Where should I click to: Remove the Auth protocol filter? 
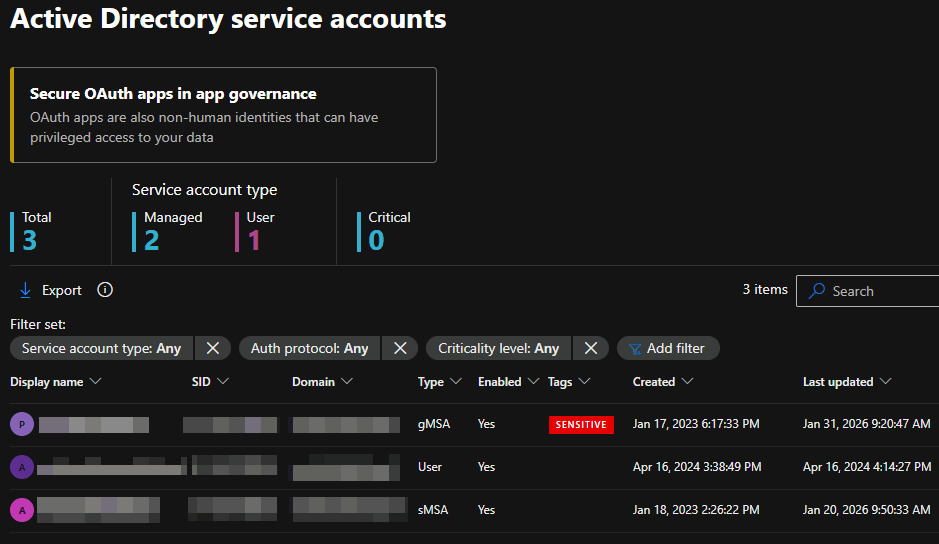coord(399,348)
